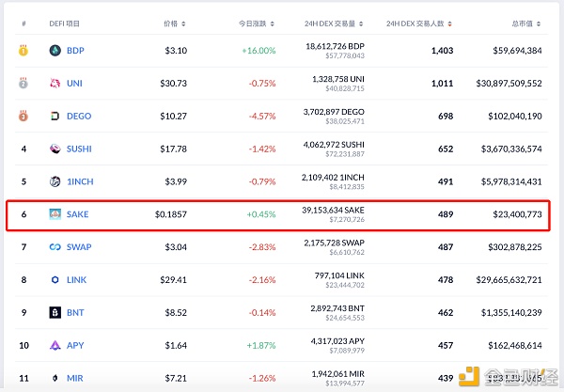Select LINK market cap $29,665,632,721

pyautogui.click(x=509, y=280)
